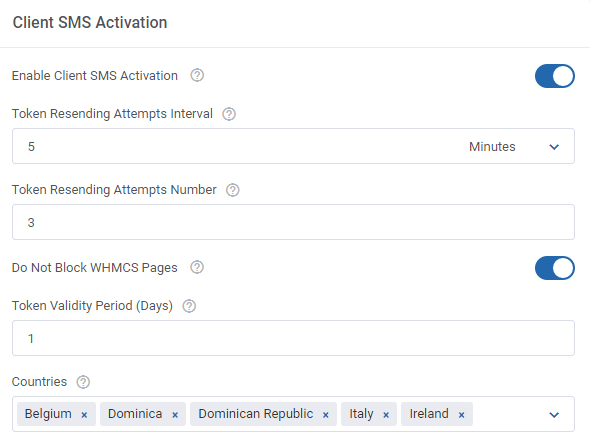The width and height of the screenshot is (590, 443).
Task: Remove Ireland tag from countries
Action: 461,415
